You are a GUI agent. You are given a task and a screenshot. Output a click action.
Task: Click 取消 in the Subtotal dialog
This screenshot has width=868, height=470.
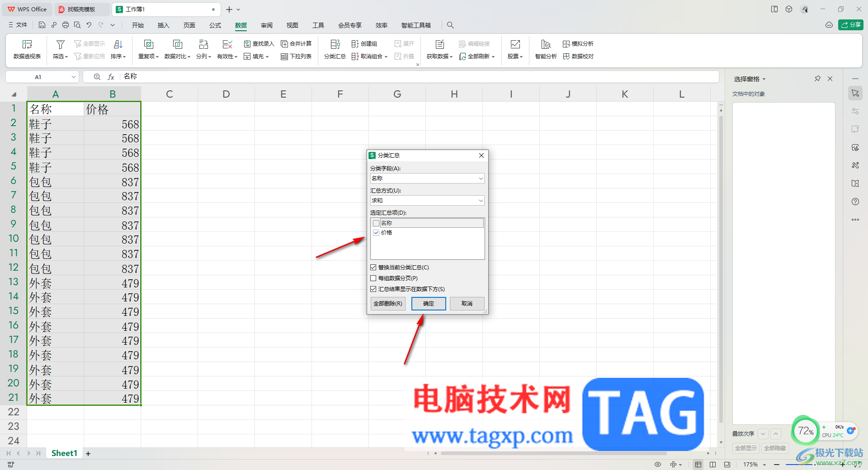point(467,304)
